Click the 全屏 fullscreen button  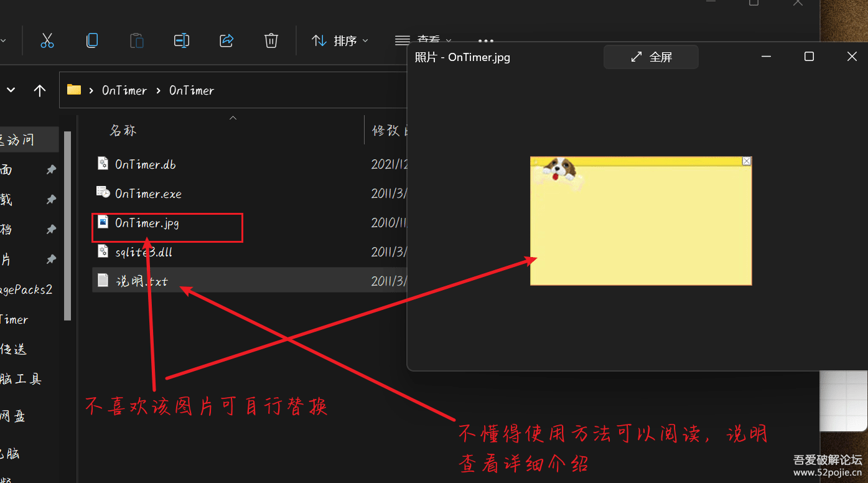pyautogui.click(x=651, y=57)
